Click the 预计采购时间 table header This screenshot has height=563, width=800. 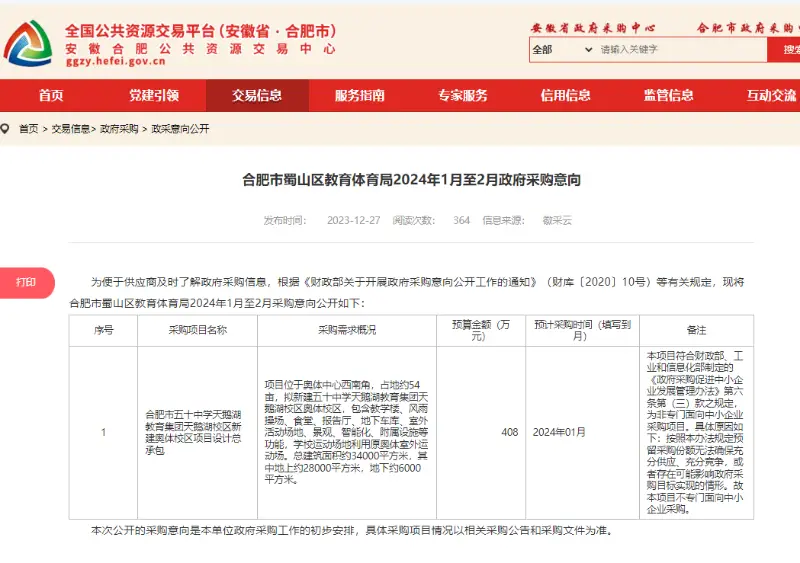[x=582, y=330]
